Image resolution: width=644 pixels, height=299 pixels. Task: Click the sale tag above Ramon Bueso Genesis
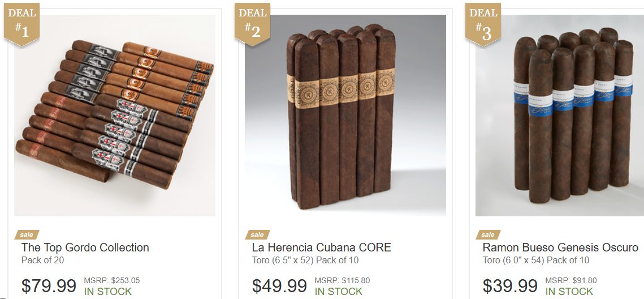(x=489, y=235)
